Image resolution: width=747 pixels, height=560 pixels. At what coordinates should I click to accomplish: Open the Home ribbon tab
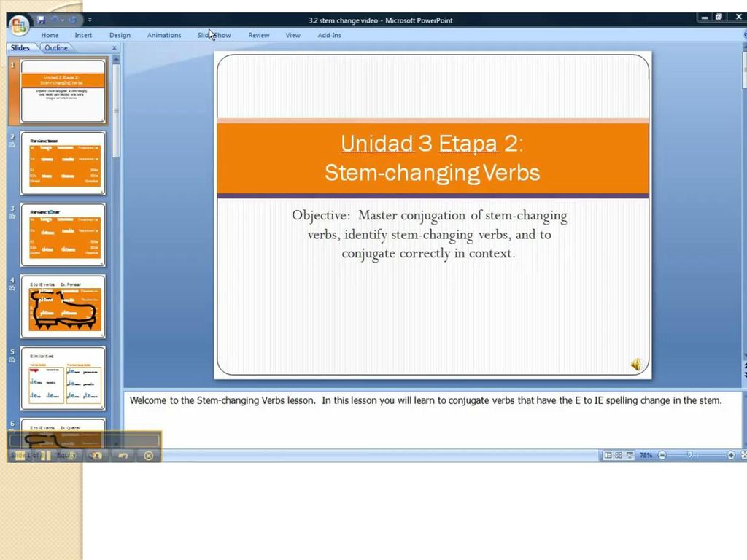coord(50,35)
